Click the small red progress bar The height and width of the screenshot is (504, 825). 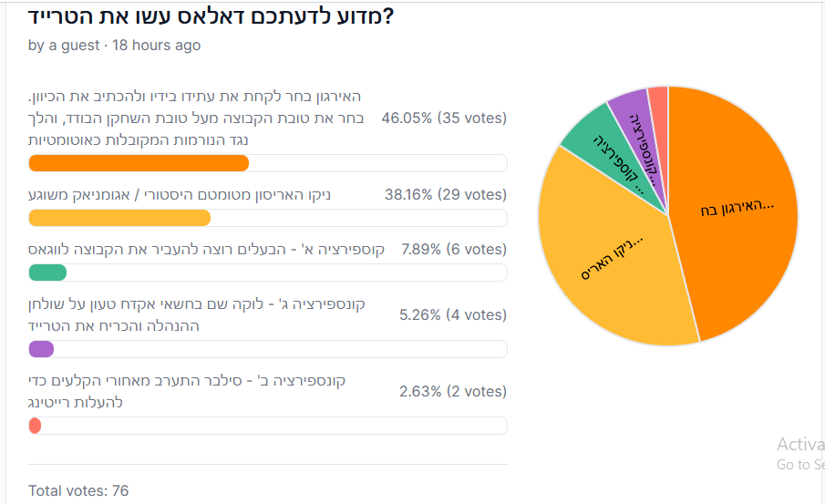36,426
